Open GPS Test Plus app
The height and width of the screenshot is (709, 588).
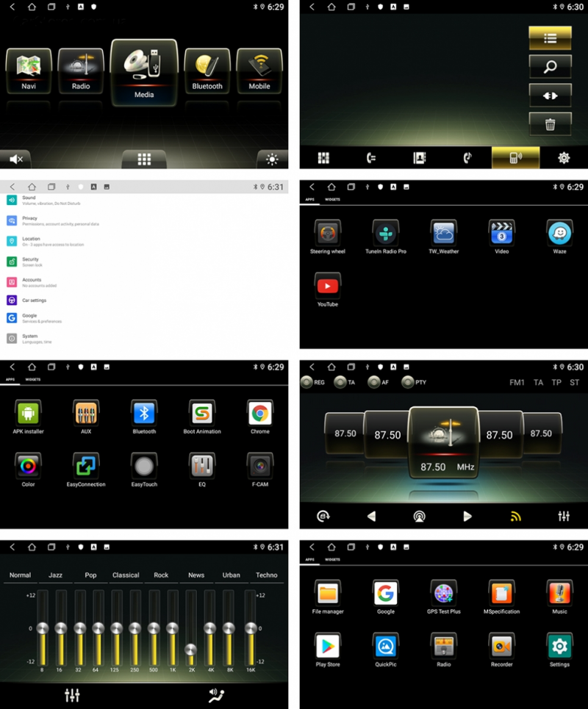coord(443,594)
